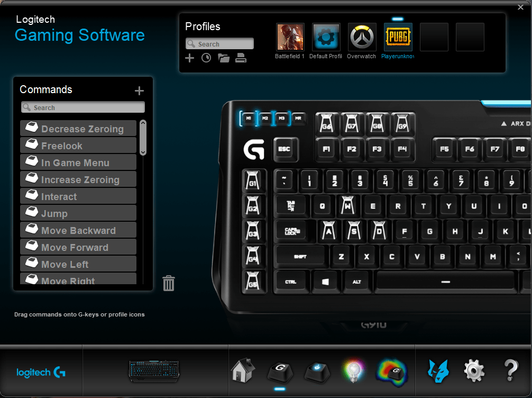Select the Overwatch profile icon
Viewport: 532px width, 398px height.
362,37
